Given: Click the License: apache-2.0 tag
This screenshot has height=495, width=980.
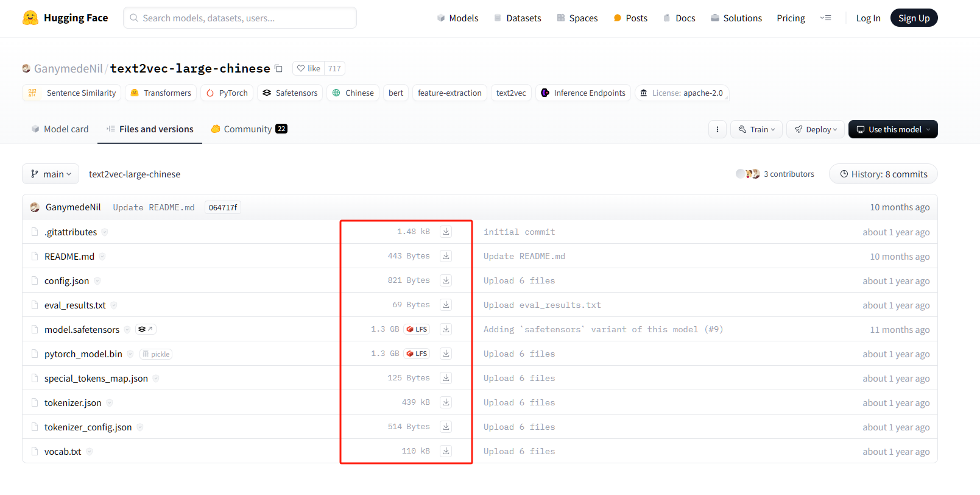Looking at the screenshot, I should [682, 93].
